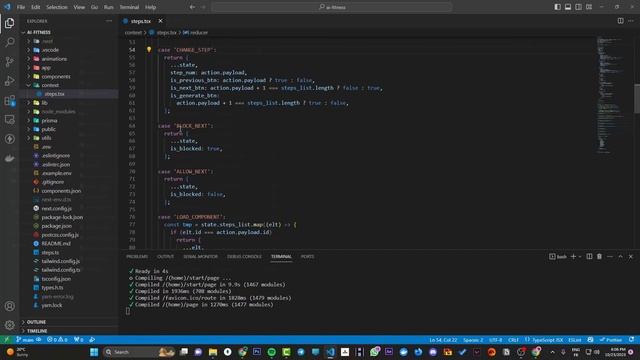Close the steps.tsx editor tab
Viewport: 640px width, 360px height.
(x=160, y=21)
